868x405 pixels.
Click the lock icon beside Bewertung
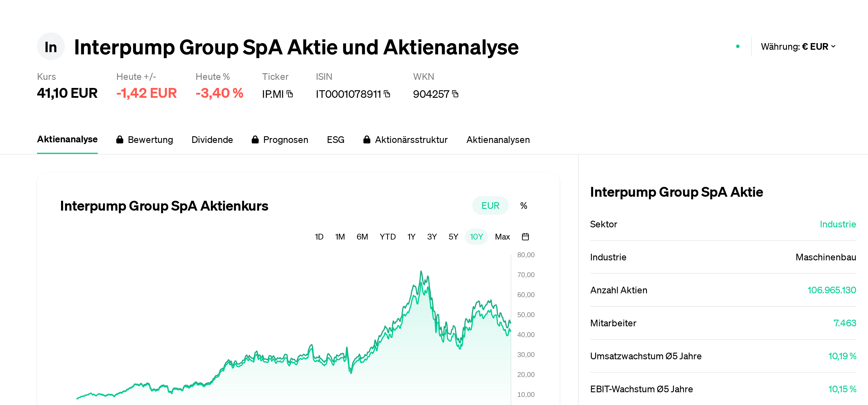tap(119, 139)
